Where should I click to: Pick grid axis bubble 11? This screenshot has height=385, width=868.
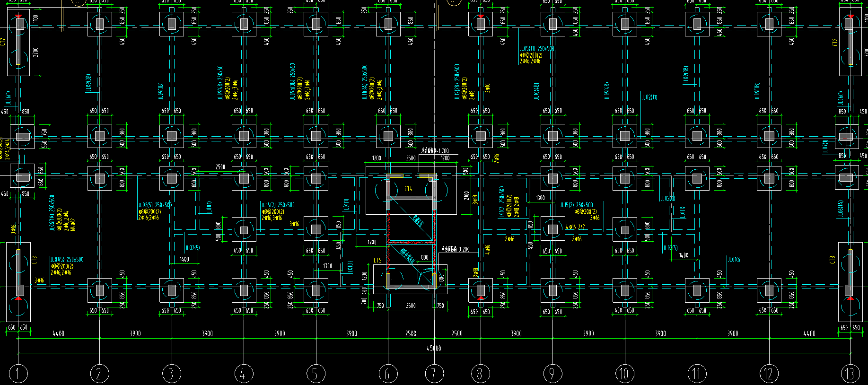(697, 374)
